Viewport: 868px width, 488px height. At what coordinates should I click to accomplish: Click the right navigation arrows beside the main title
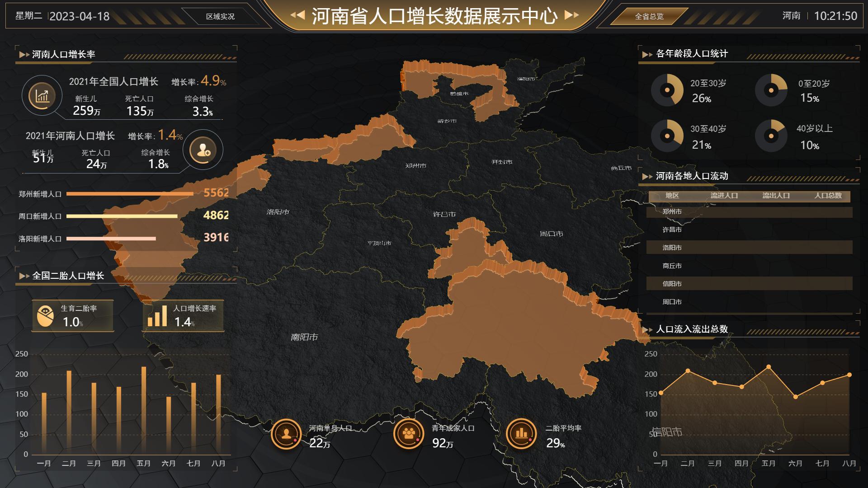(x=571, y=14)
